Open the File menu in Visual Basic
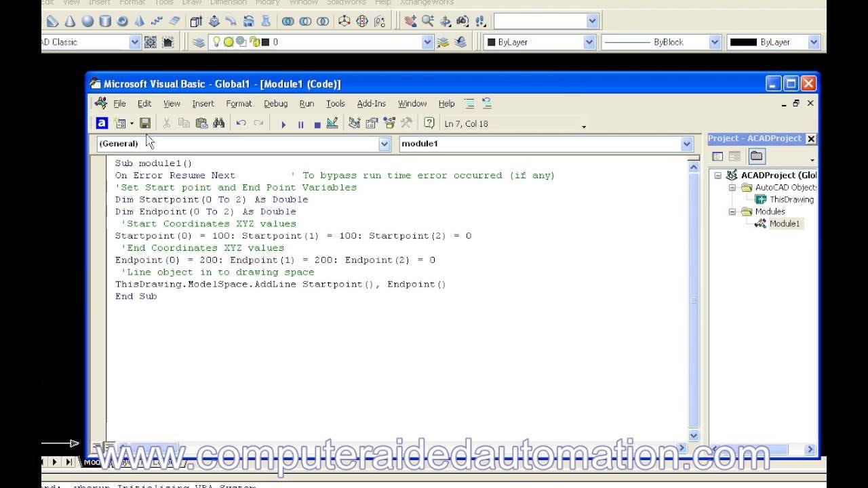Image resolution: width=868 pixels, height=488 pixels. [119, 104]
